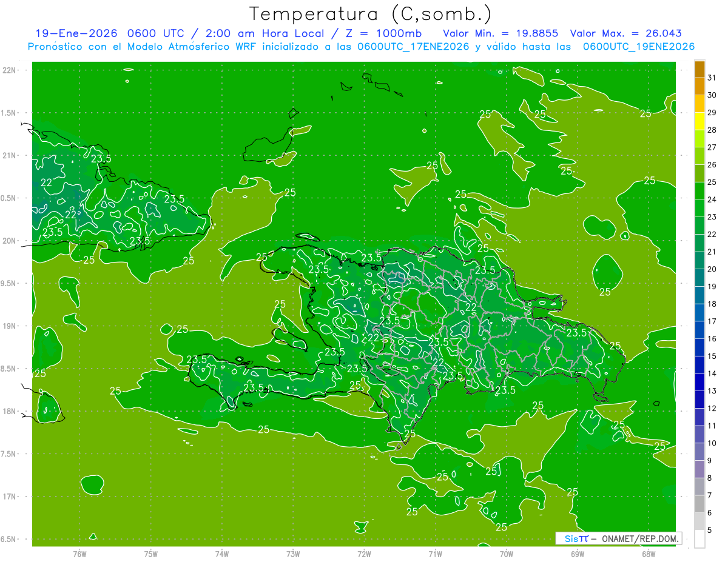The width and height of the screenshot is (728, 562).
Task: Click the 72W longitude axis label
Action: (364, 554)
